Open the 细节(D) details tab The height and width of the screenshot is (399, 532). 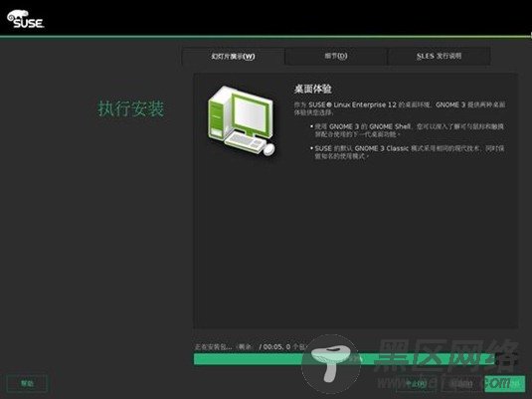[x=336, y=56]
